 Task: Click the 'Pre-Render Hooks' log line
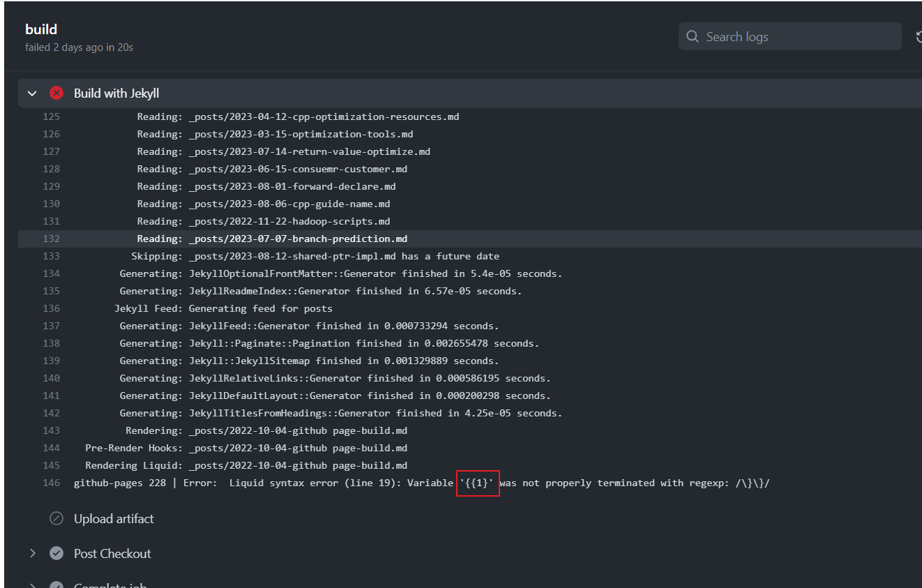tap(246, 448)
